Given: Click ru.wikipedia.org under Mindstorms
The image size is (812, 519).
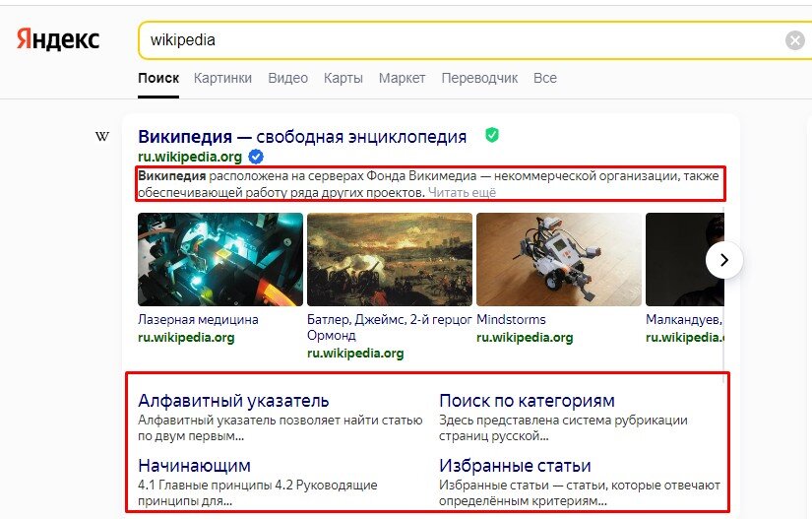Looking at the screenshot, I should coord(525,337).
